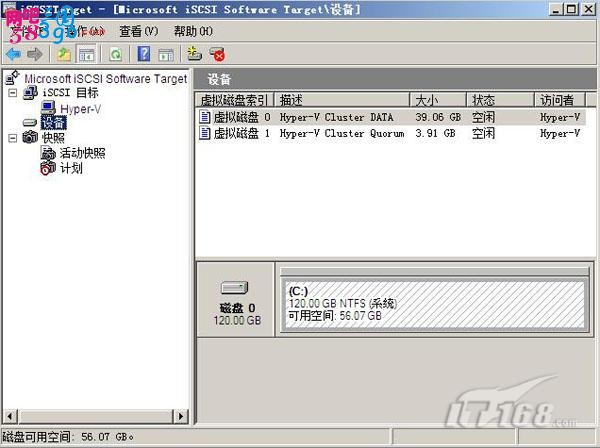Screen dimensions: 600x448
Task: Click the 磁盘 0 hard drive icon
Action: pyautogui.click(x=235, y=288)
